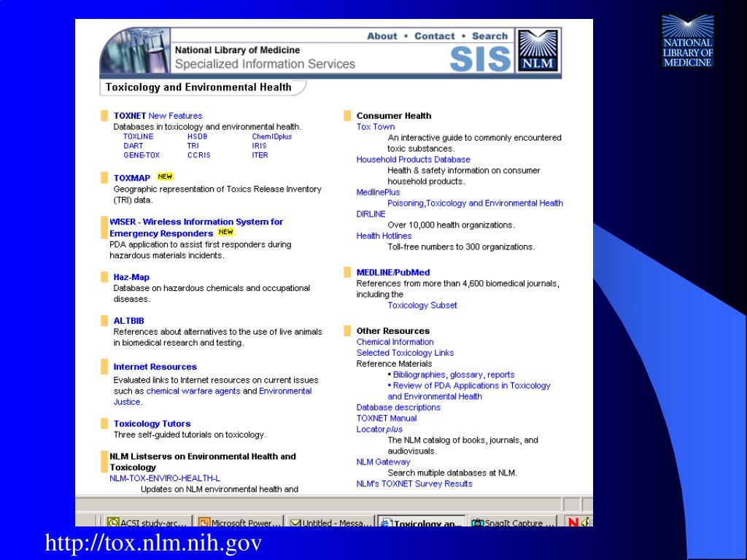
Task: Click the NLM logo in site header
Action: coord(538,50)
